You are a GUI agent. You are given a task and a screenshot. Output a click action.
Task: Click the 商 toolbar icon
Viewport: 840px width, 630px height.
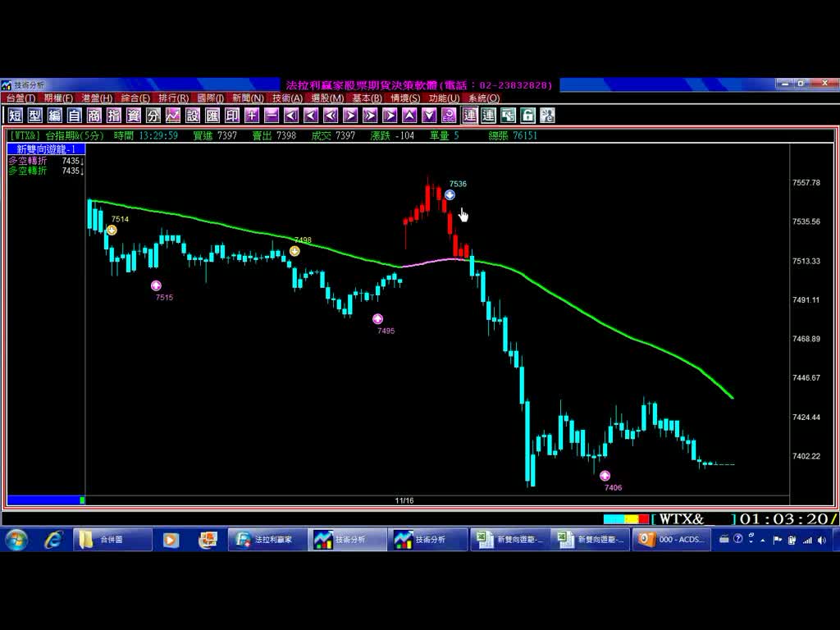point(94,115)
